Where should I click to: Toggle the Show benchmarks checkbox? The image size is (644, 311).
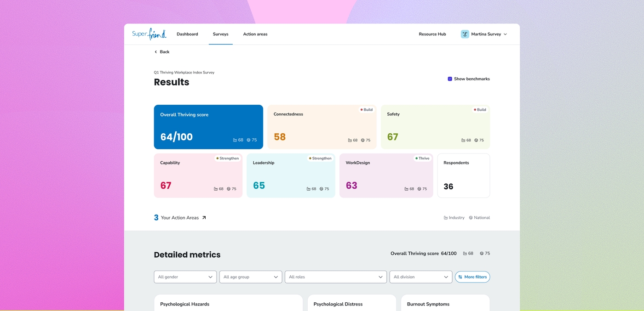(450, 79)
